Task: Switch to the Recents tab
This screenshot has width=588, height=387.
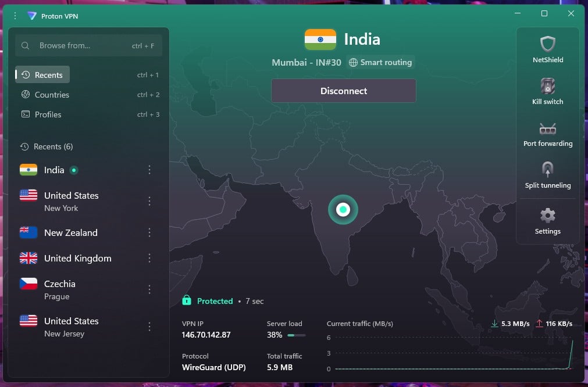Action: 42,74
